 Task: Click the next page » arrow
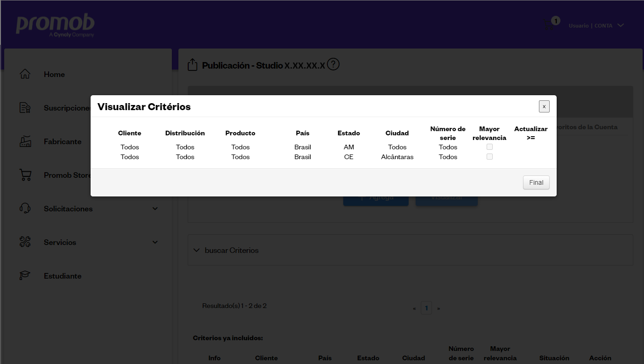pos(439,308)
